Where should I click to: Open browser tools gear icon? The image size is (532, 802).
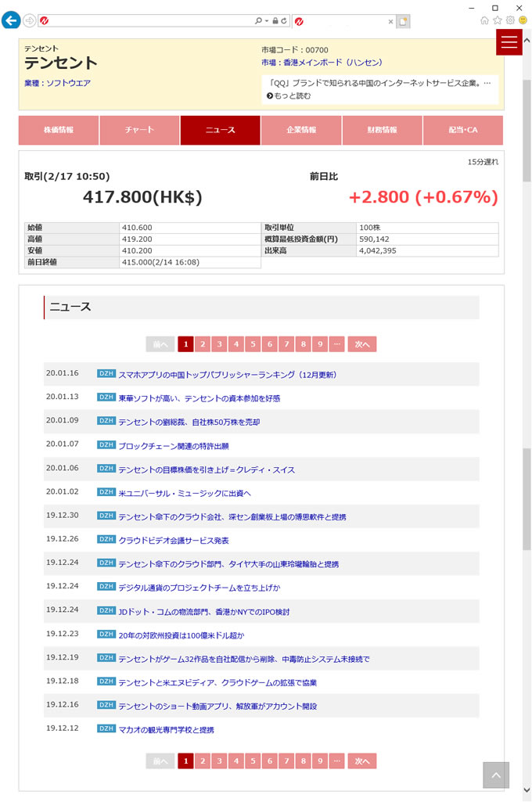tap(510, 20)
